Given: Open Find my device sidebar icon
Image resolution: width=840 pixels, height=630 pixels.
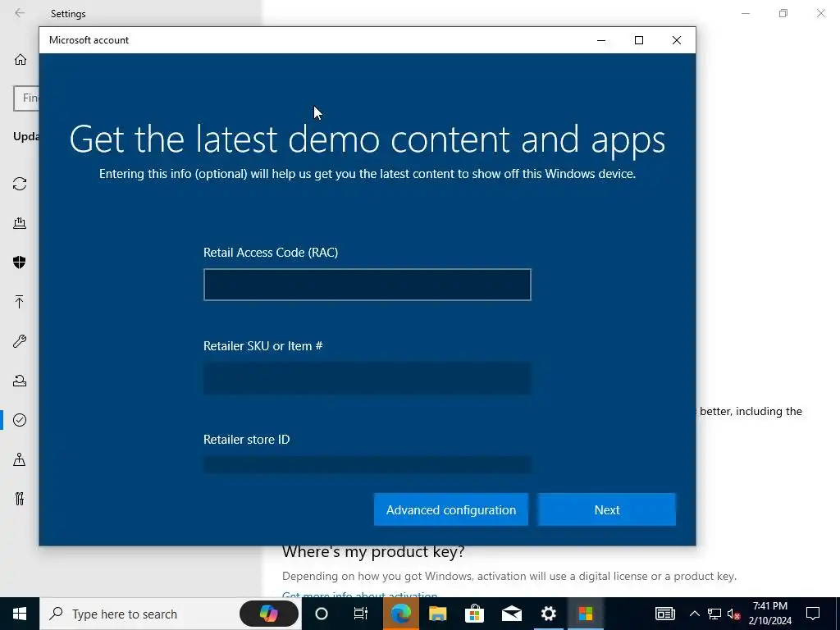Looking at the screenshot, I should [x=20, y=459].
